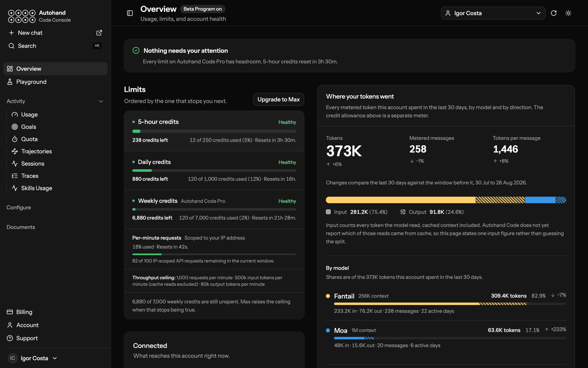Click the Daily credits progress bar
This screenshot has height=368, width=588.
pos(214,171)
